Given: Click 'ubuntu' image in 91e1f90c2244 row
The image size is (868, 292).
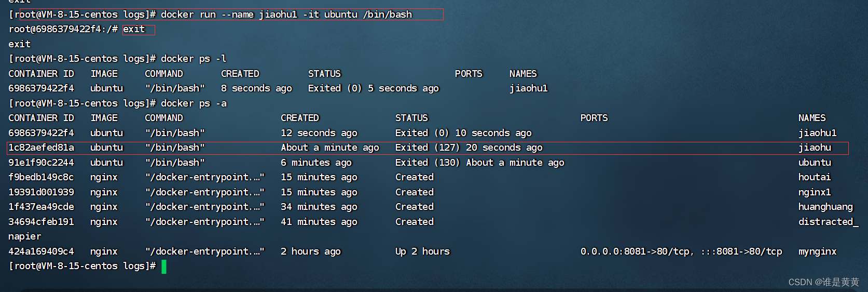Looking at the screenshot, I should pyautogui.click(x=107, y=163).
